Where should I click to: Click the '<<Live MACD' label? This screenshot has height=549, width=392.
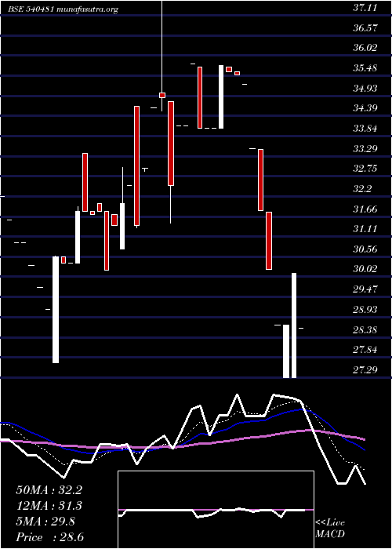pyautogui.click(x=330, y=529)
